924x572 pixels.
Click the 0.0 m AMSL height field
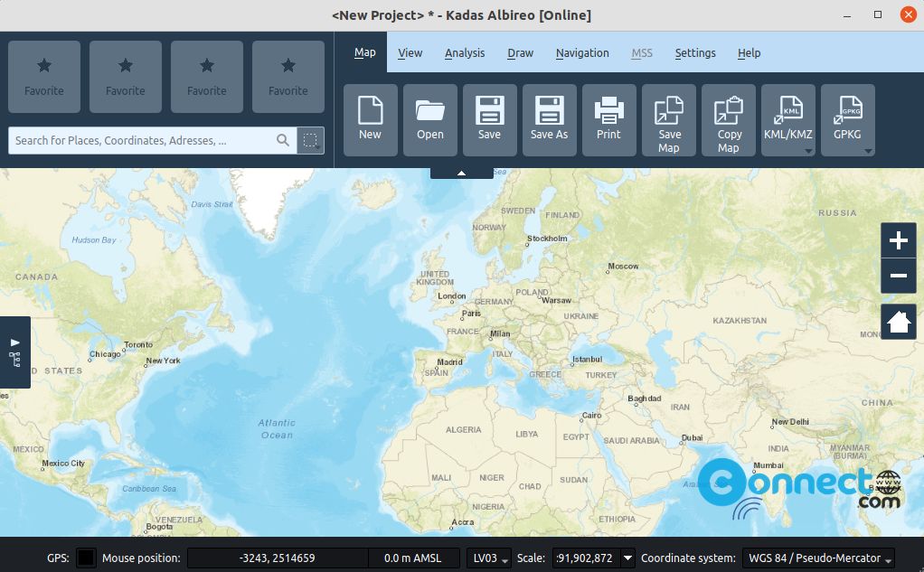[413, 558]
